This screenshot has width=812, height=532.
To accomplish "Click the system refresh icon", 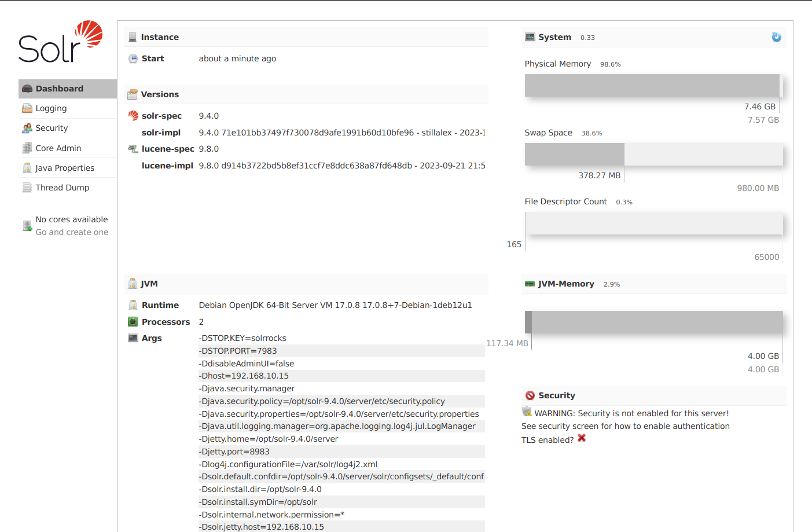I will pos(776,37).
